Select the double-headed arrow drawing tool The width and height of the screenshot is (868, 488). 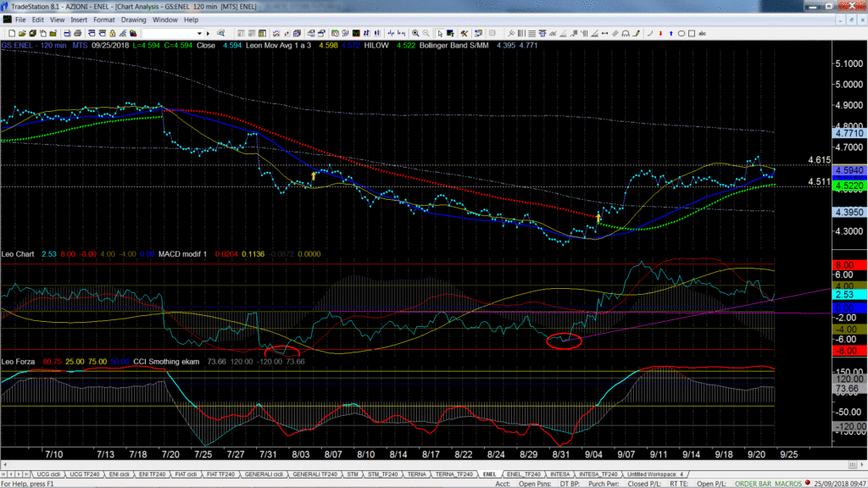tap(605, 34)
